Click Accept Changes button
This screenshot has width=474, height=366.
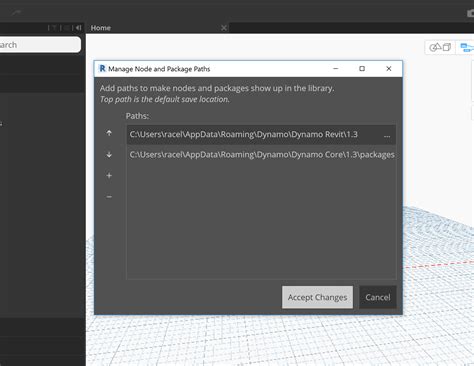pyautogui.click(x=317, y=297)
